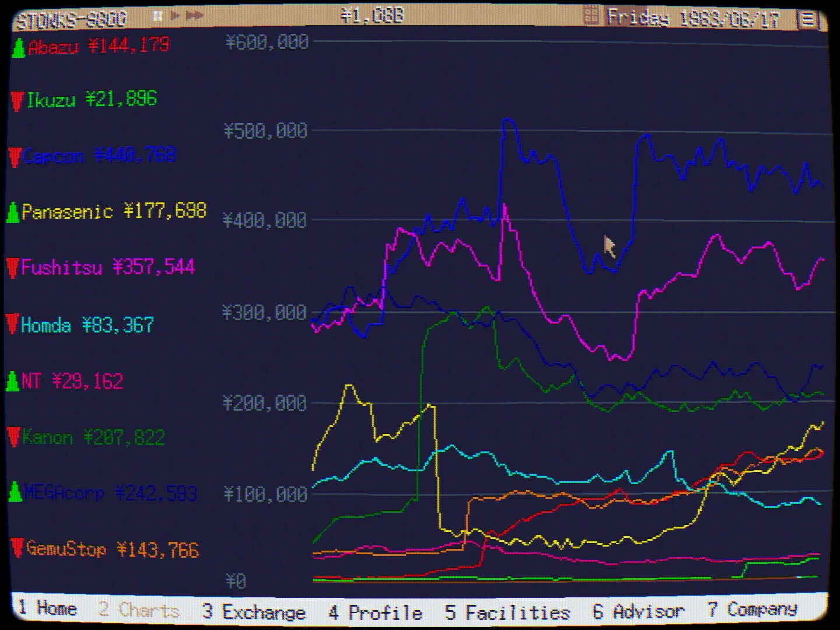Click the red down arrow beside Ikuzu

tap(17, 101)
